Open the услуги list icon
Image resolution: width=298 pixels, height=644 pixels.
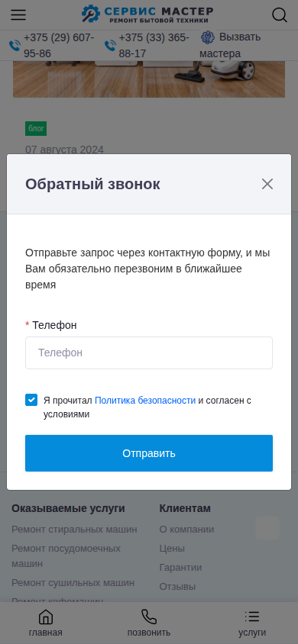coord(252,617)
